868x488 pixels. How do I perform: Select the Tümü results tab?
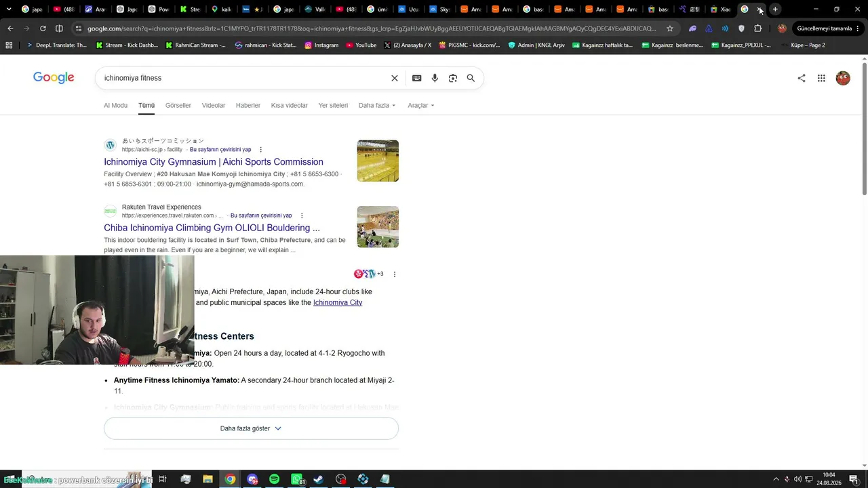click(x=146, y=106)
